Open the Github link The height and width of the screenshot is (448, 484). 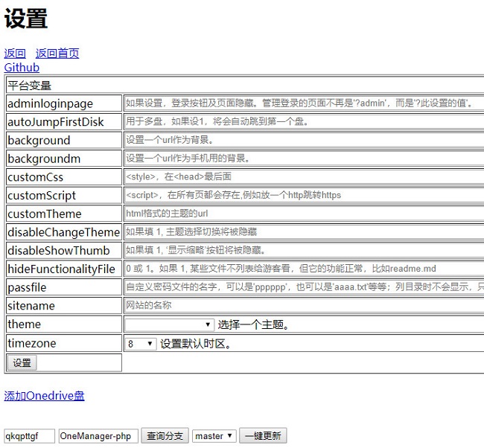pos(22,67)
